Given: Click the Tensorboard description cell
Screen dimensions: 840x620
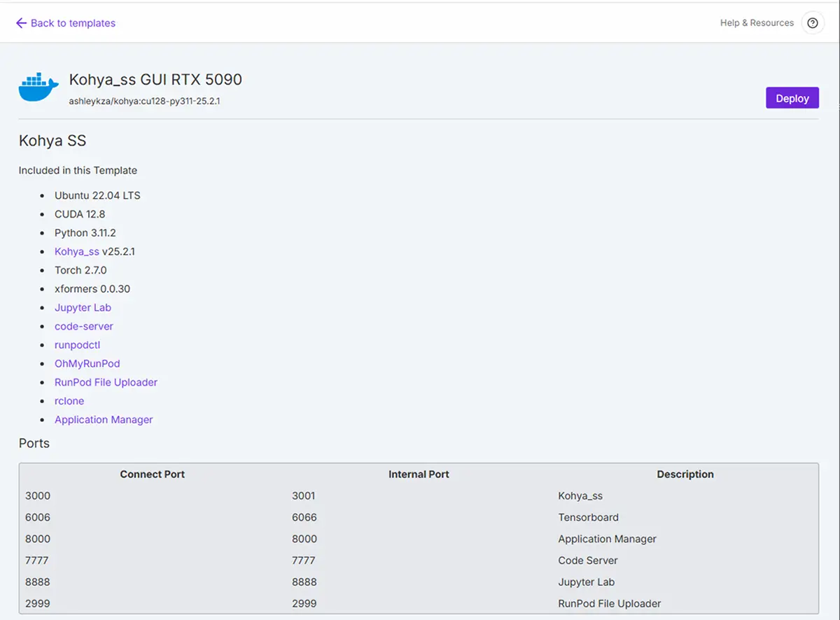Looking at the screenshot, I should [x=589, y=517].
